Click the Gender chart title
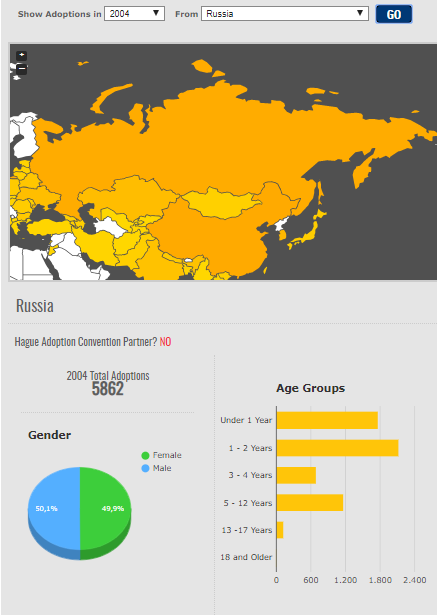Screen dimensions: 437x615 point(49,435)
